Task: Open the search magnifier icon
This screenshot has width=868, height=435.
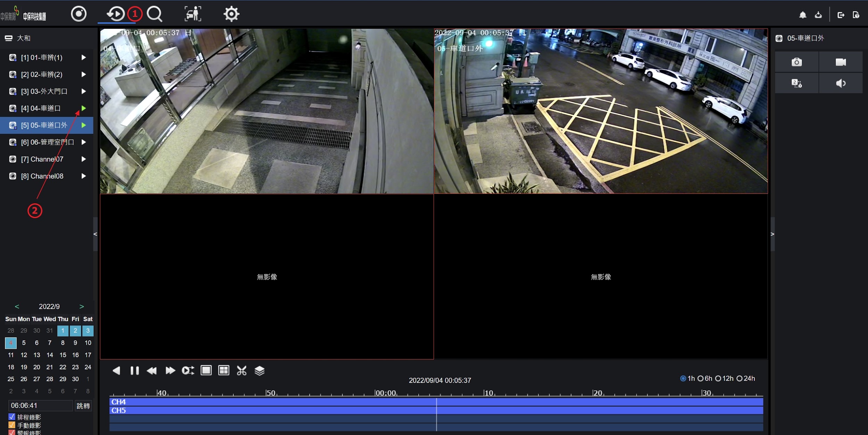Action: tap(155, 14)
